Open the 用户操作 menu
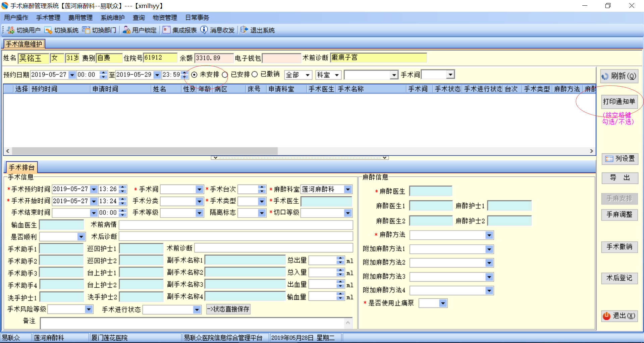 [16, 17]
